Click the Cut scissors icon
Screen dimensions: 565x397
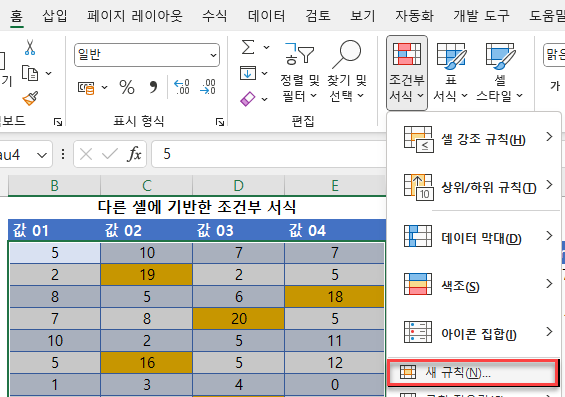tap(30, 47)
